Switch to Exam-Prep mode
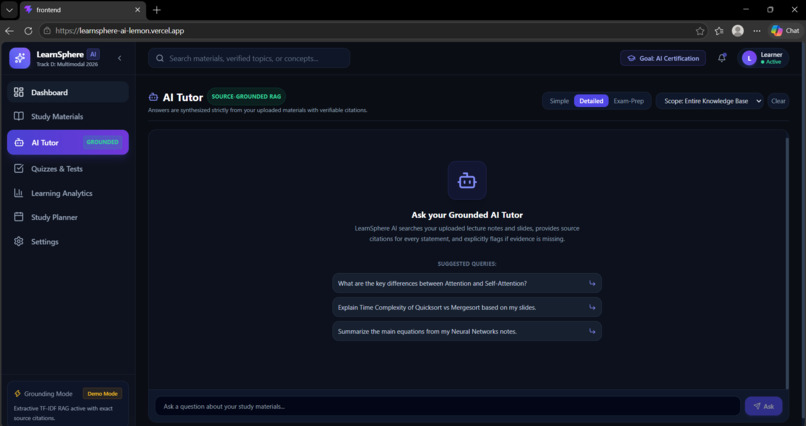Viewport: 806px width, 426px height. coord(629,101)
